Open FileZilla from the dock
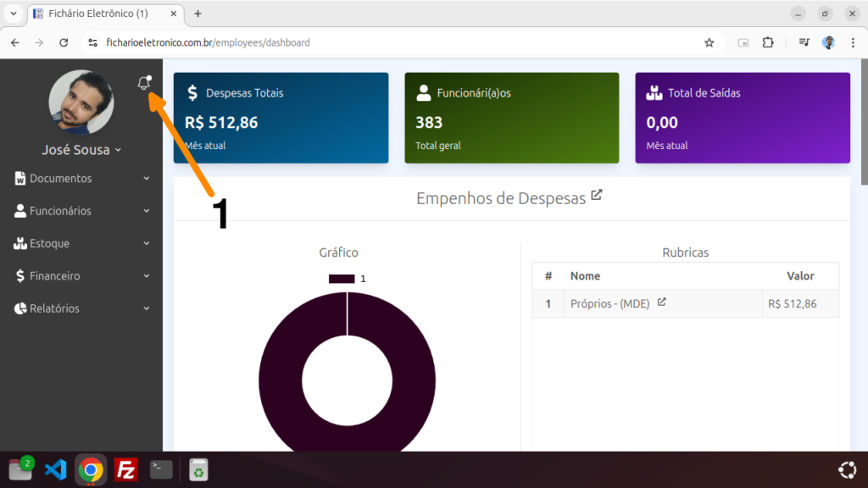Image resolution: width=868 pixels, height=488 pixels. [126, 469]
